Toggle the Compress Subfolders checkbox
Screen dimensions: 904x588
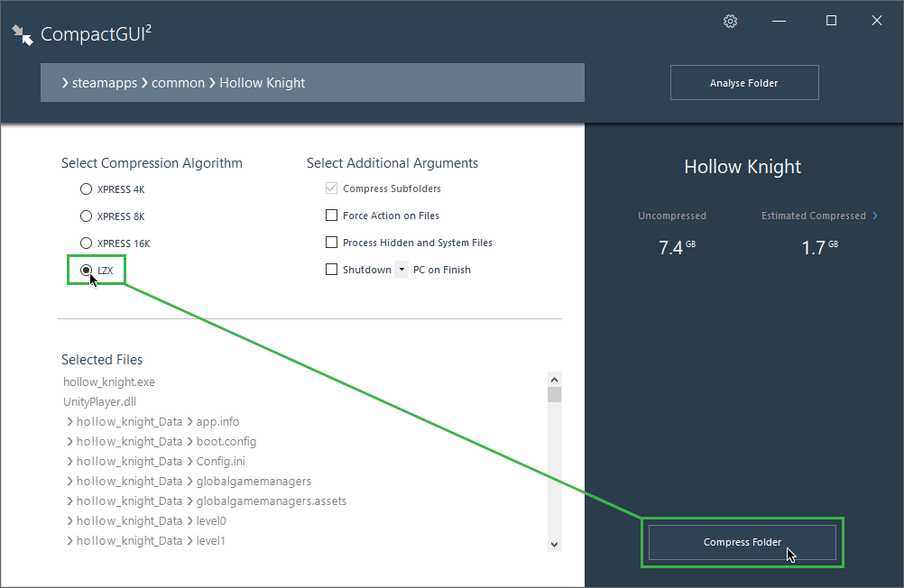coord(331,188)
